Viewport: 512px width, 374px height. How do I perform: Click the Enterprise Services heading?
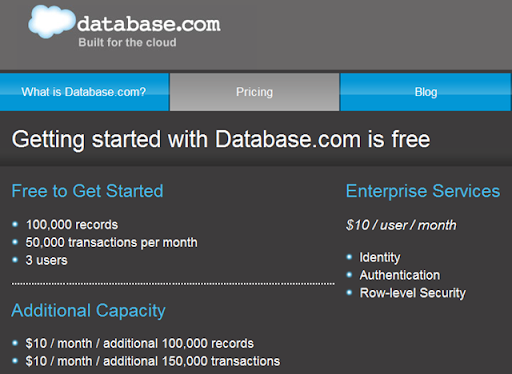pyautogui.click(x=423, y=191)
